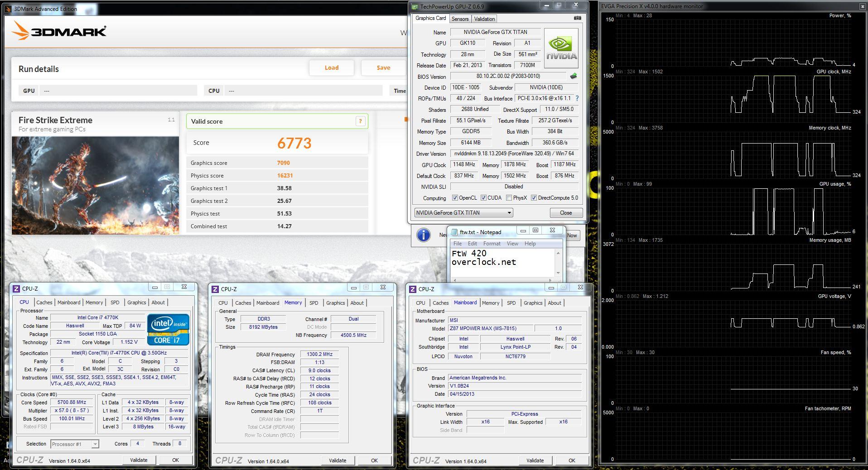Click the NVIDIA logo in GPU-Z
Screen dimensions: 868x470
[x=561, y=48]
